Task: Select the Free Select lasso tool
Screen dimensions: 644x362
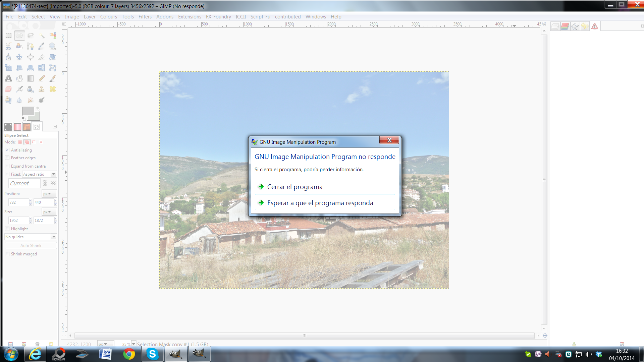Action: (31, 36)
